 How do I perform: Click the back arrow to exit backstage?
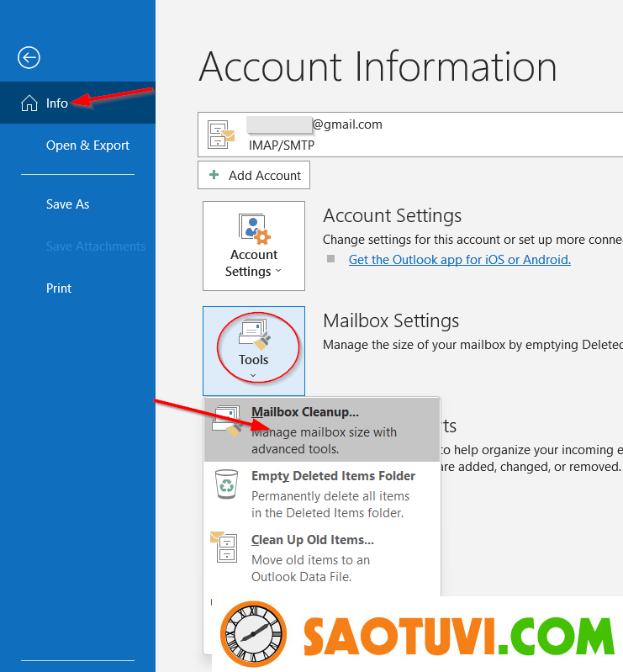29,57
